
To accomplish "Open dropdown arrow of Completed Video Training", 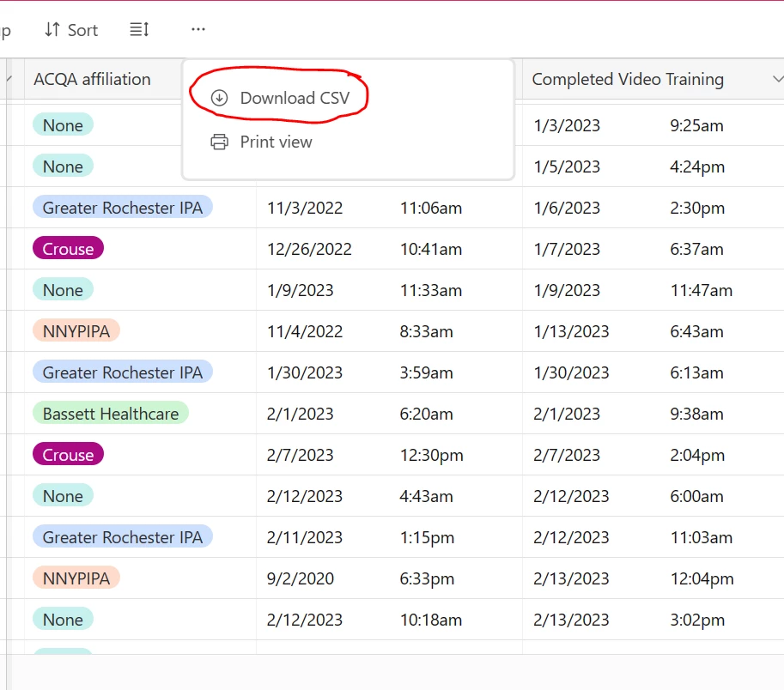I will [777, 79].
